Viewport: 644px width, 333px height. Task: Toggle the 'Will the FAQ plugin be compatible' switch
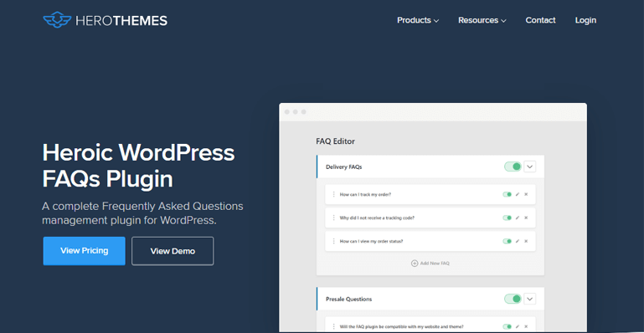(x=507, y=327)
